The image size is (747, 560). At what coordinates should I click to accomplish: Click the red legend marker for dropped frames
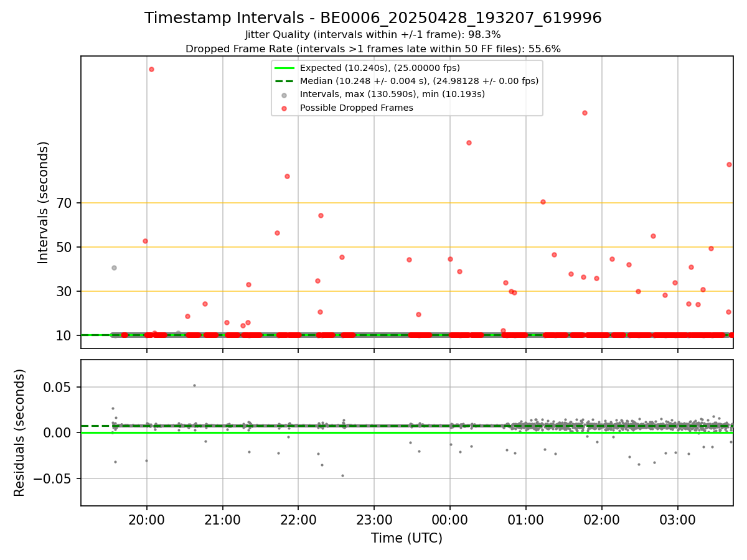click(x=284, y=108)
